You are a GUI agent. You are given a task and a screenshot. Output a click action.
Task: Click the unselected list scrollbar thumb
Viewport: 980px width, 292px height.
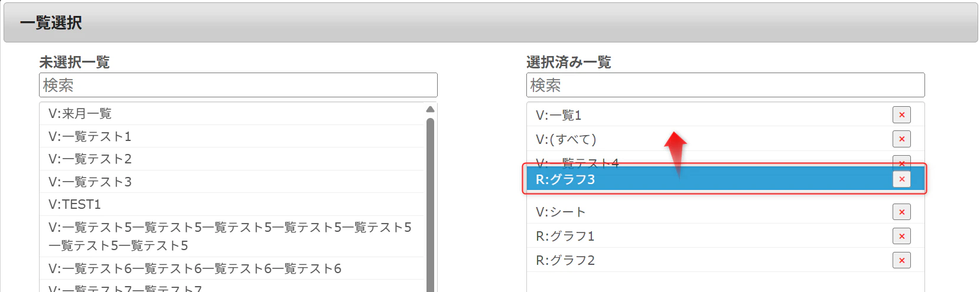pos(430,205)
